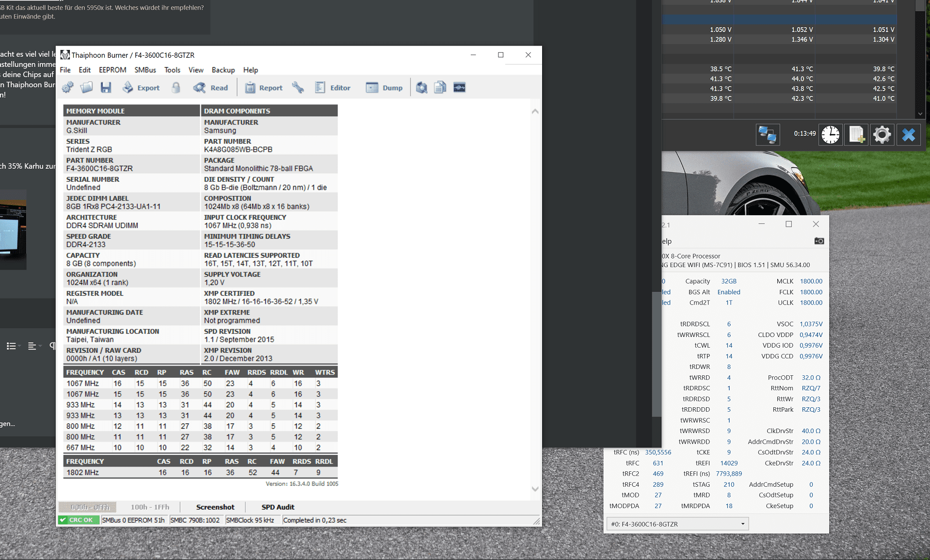Open the Editor from the toolbar
The height and width of the screenshot is (560, 930).
pyautogui.click(x=333, y=88)
